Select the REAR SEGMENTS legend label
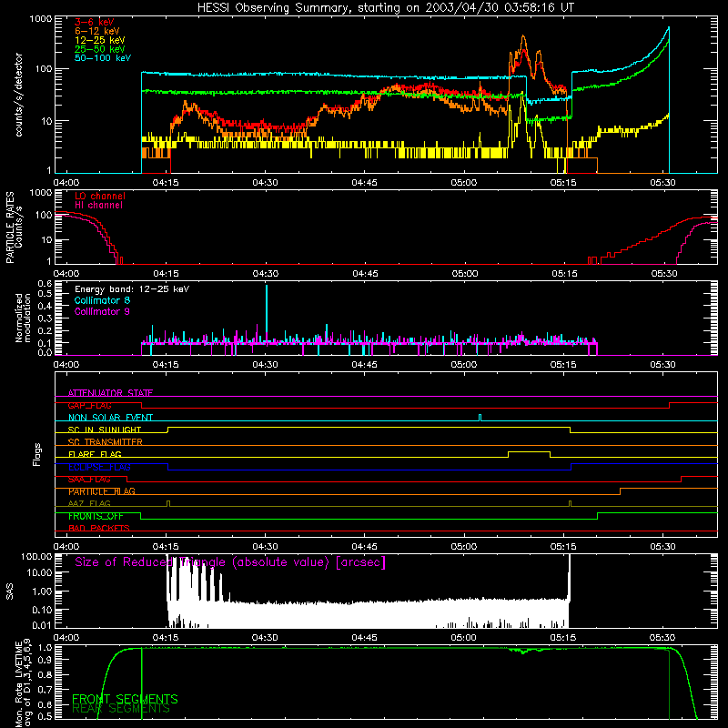 [x=121, y=709]
